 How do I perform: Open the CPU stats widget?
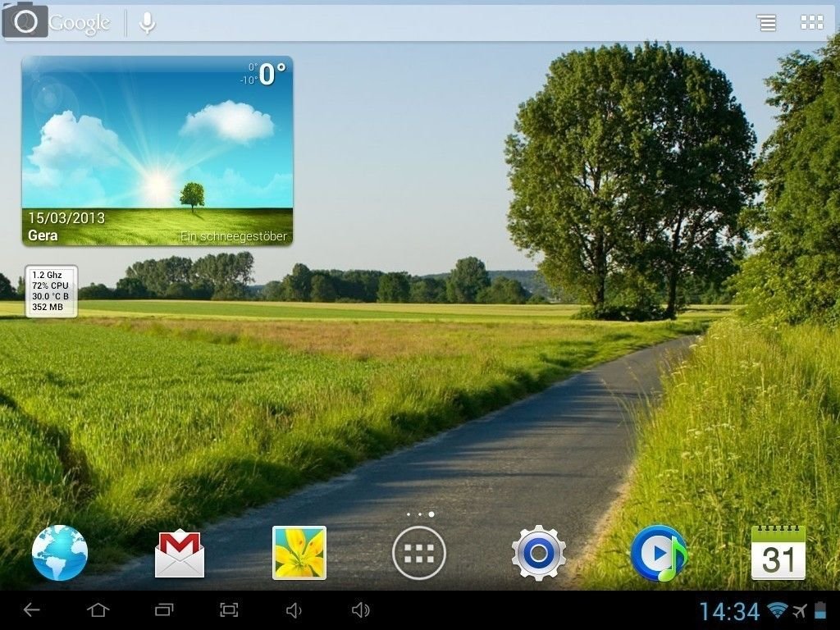click(x=52, y=291)
